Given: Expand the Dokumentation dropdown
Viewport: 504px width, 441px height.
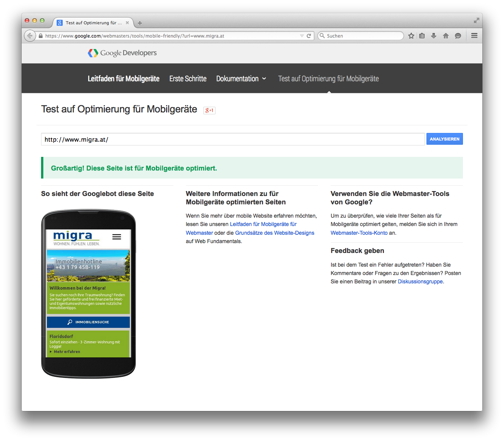Looking at the screenshot, I should pyautogui.click(x=241, y=79).
